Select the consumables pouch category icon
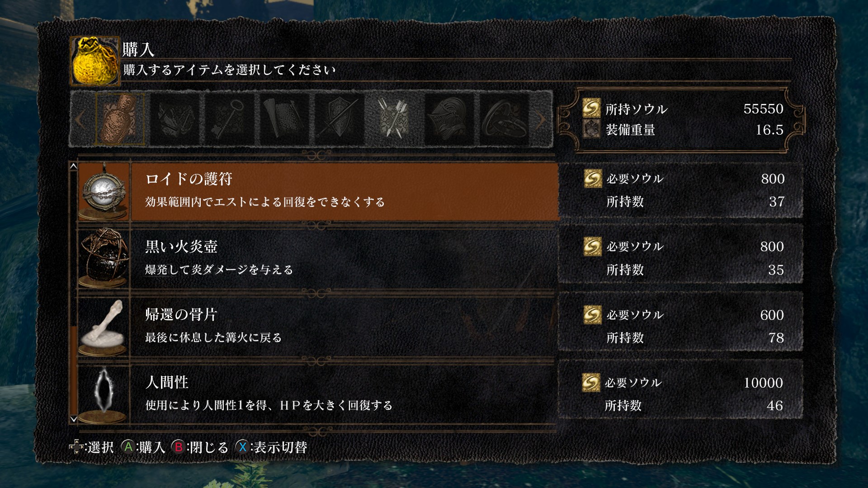The image size is (868, 488). [x=120, y=119]
